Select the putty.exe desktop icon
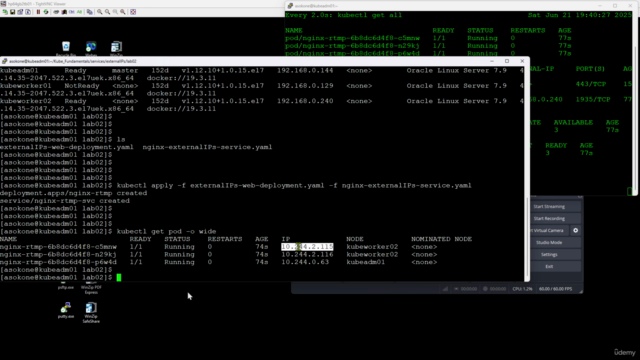The height and width of the screenshot is (360, 640). point(66,310)
